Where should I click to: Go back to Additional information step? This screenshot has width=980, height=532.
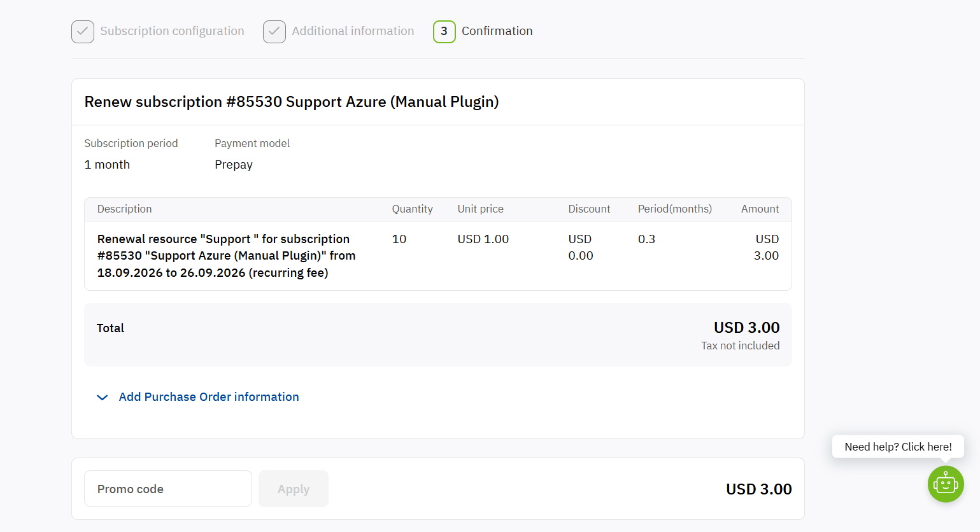coord(353,31)
